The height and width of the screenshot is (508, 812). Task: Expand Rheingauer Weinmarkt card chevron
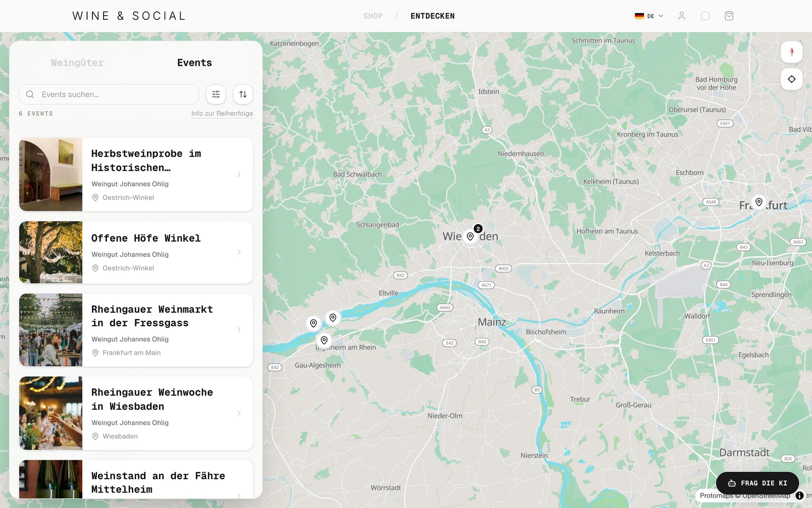click(239, 330)
